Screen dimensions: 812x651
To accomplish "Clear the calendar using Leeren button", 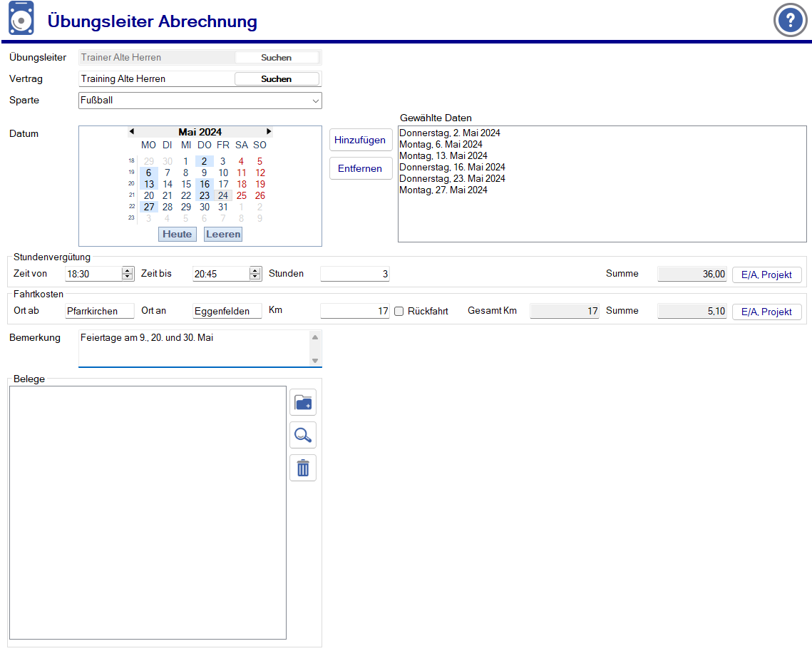I will point(223,234).
